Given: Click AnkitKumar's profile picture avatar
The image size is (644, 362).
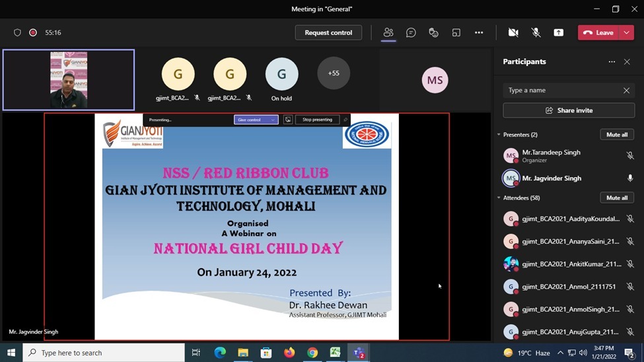Looking at the screenshot, I should click(x=511, y=264).
